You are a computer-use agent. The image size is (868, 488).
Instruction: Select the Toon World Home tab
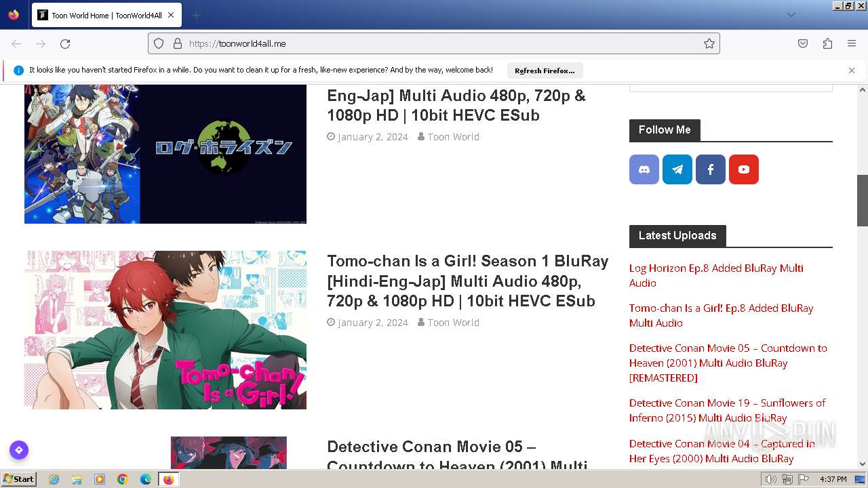(x=106, y=15)
